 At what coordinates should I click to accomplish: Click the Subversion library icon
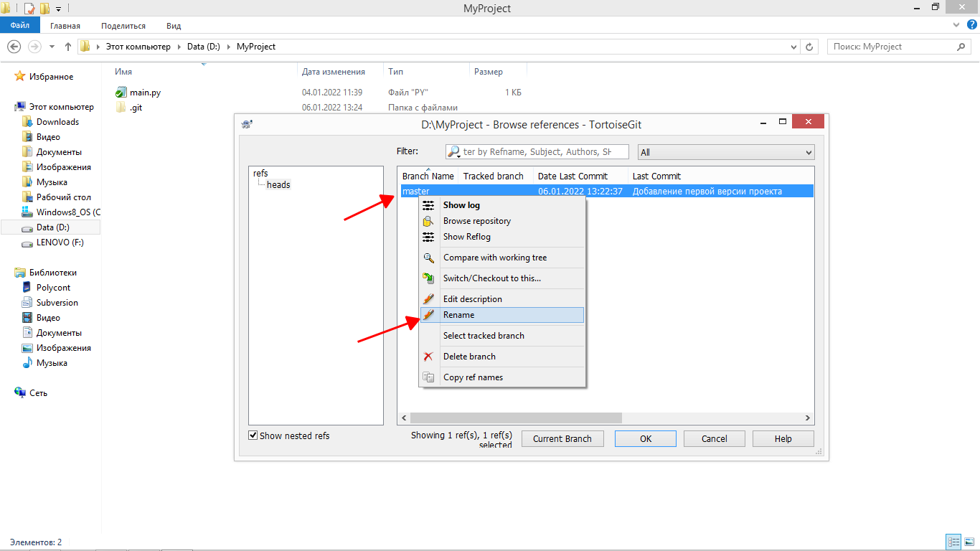click(x=27, y=303)
